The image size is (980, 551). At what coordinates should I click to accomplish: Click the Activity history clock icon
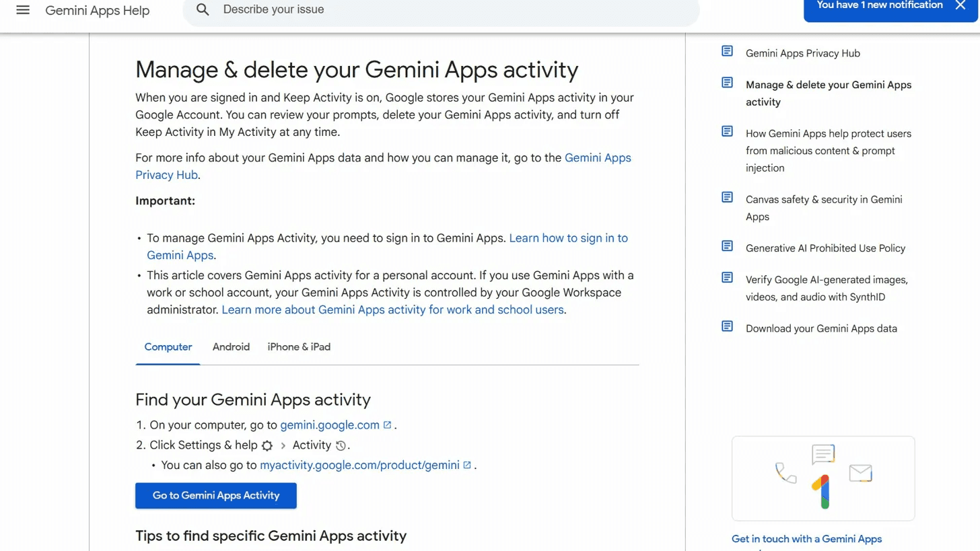click(x=341, y=445)
